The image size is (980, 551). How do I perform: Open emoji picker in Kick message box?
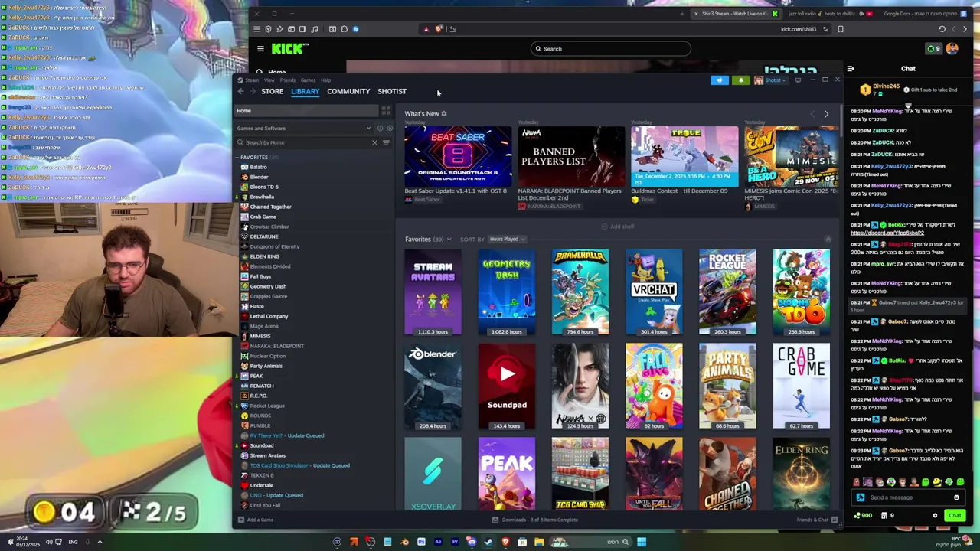pos(956,497)
